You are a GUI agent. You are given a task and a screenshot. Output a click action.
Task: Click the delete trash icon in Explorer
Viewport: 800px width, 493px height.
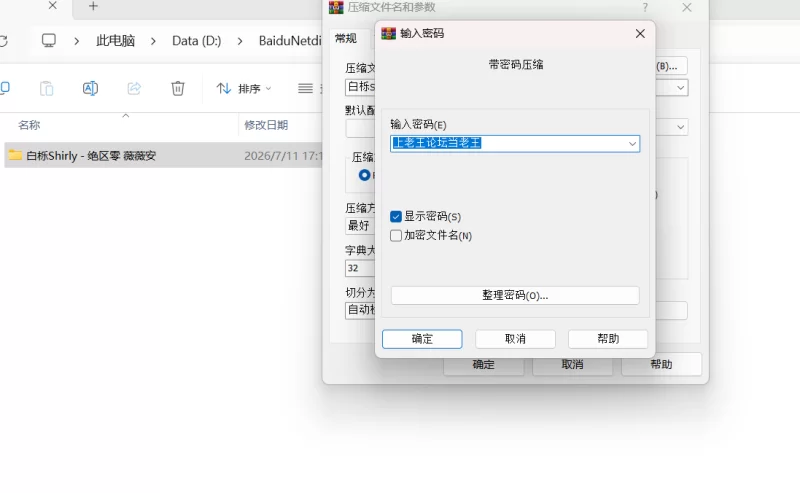tap(178, 88)
